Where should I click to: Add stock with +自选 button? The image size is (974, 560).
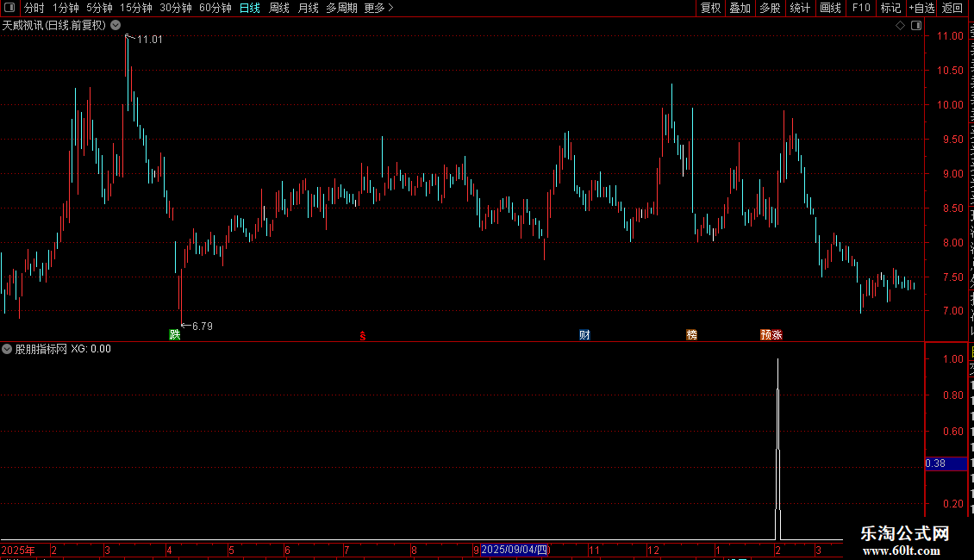click(921, 8)
